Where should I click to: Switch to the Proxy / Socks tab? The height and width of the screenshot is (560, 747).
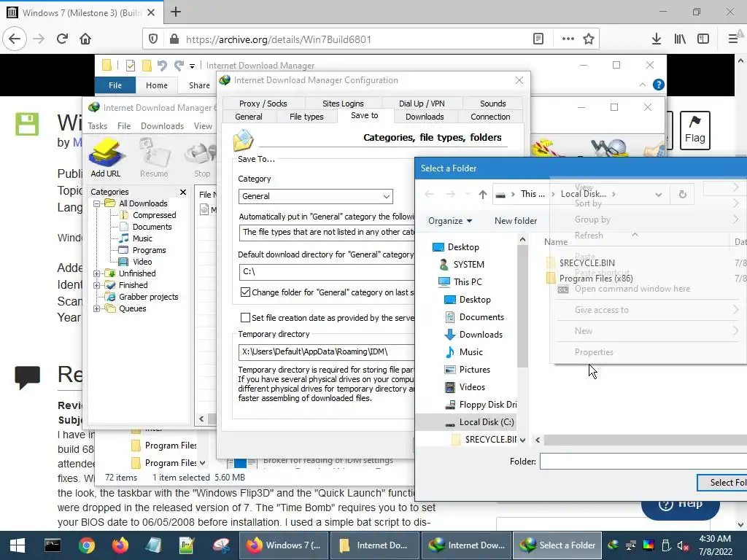(263, 104)
